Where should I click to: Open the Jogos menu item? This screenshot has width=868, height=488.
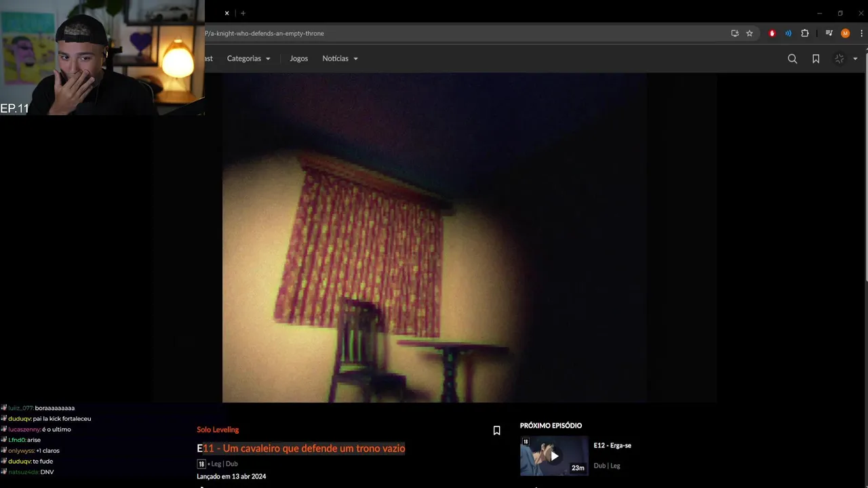298,58
